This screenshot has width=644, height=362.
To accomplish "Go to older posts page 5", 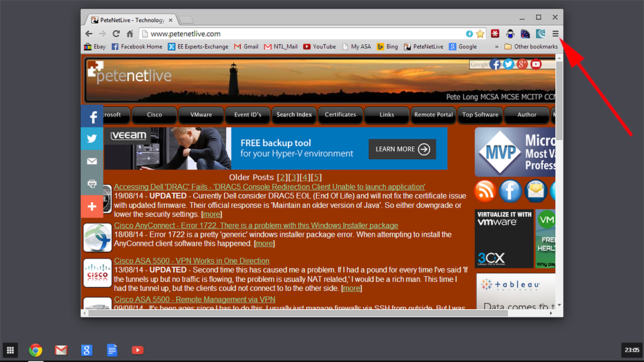I will [316, 178].
